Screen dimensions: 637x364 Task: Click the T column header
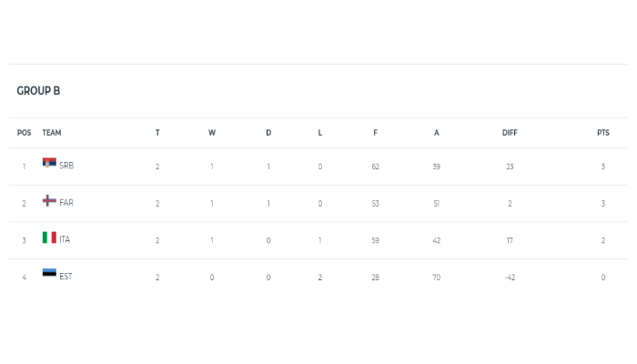pyautogui.click(x=157, y=133)
